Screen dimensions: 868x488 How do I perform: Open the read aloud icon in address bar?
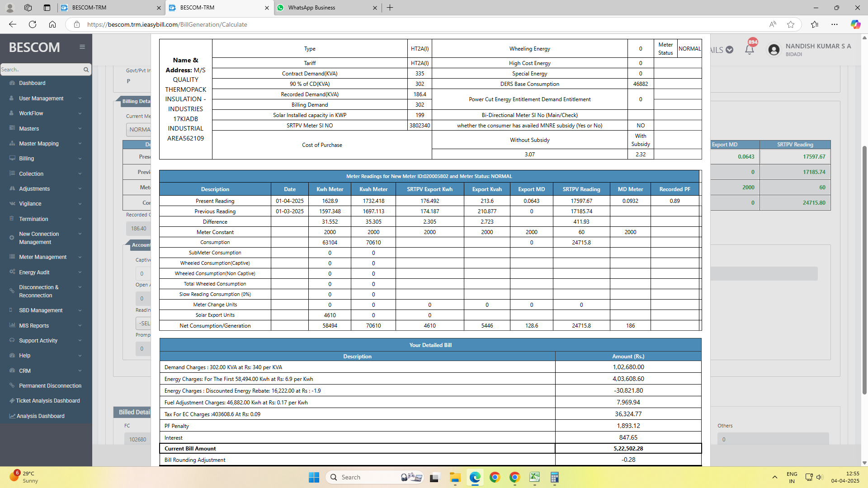773,24
